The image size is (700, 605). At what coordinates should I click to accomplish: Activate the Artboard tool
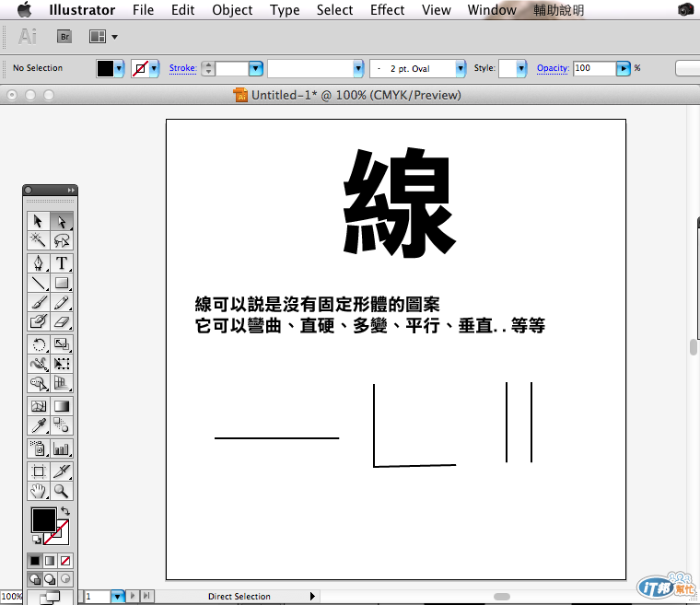(x=39, y=471)
